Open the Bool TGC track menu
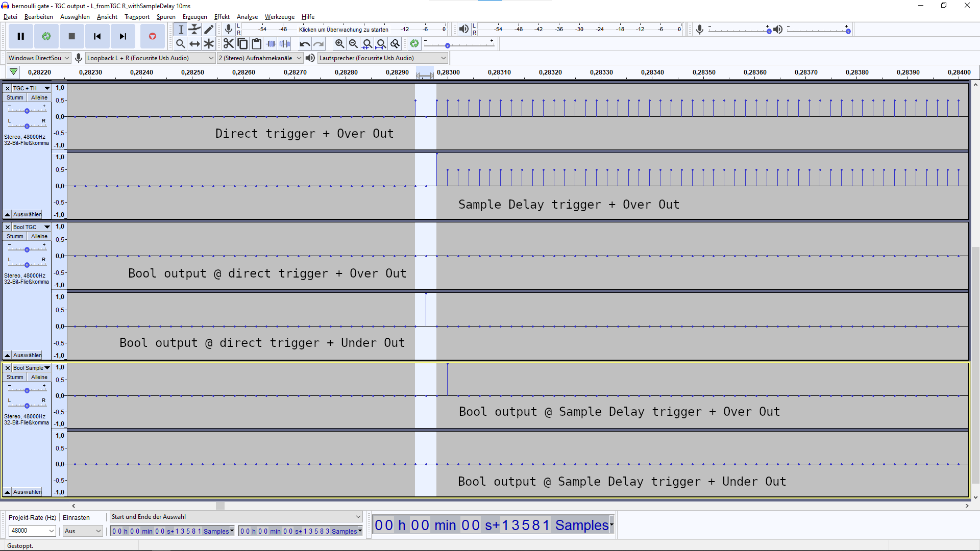980x551 pixels. 31,227
